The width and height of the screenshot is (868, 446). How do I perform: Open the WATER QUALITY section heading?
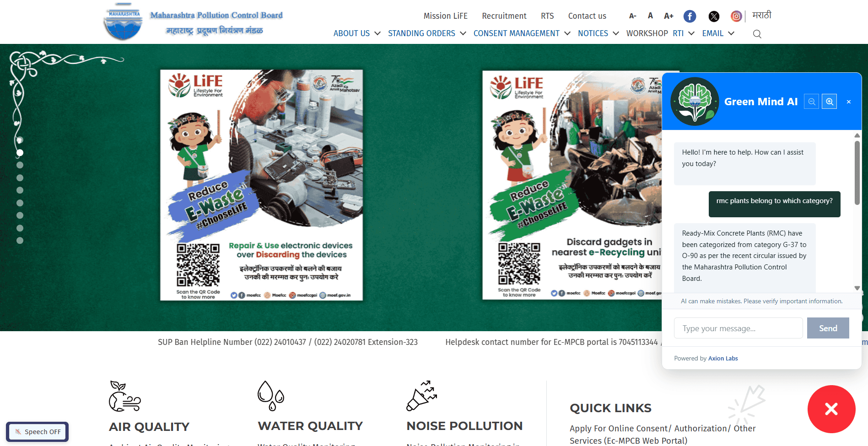click(x=310, y=426)
